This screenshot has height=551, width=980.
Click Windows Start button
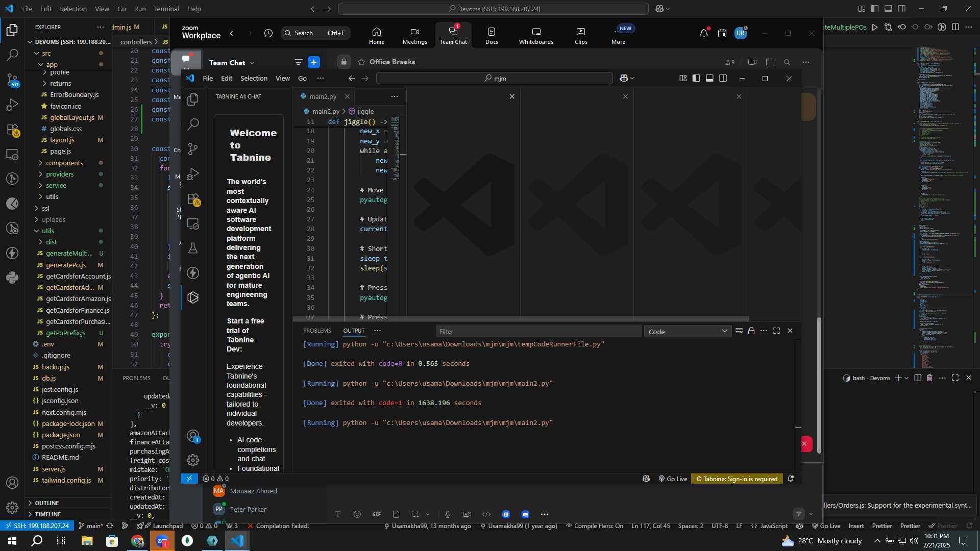(x=12, y=541)
